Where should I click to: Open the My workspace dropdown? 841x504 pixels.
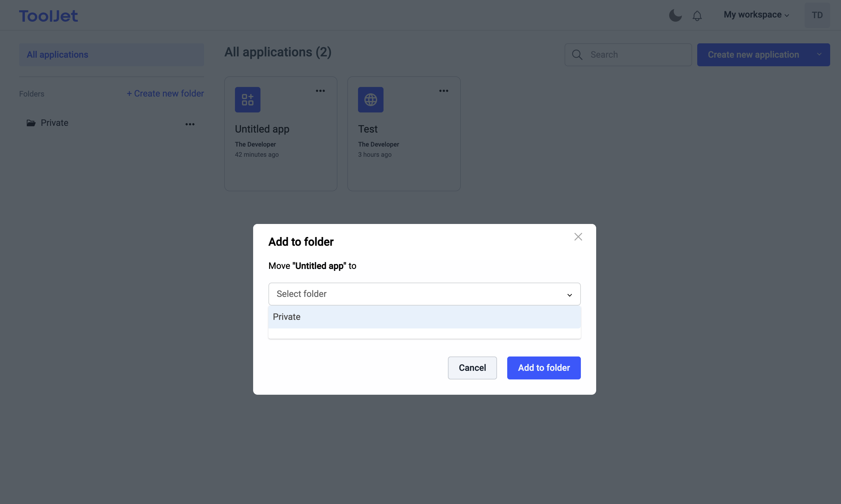pyautogui.click(x=756, y=15)
